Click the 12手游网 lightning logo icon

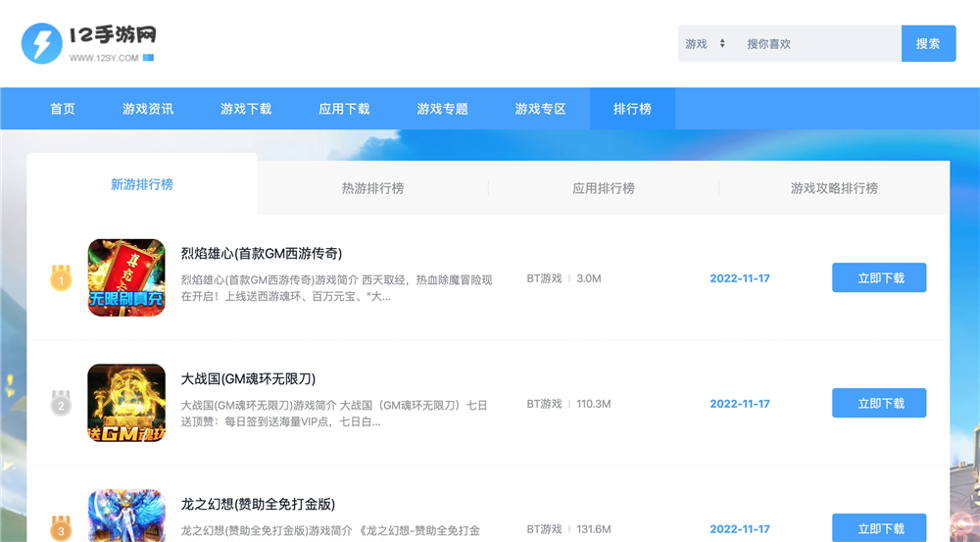click(x=42, y=43)
